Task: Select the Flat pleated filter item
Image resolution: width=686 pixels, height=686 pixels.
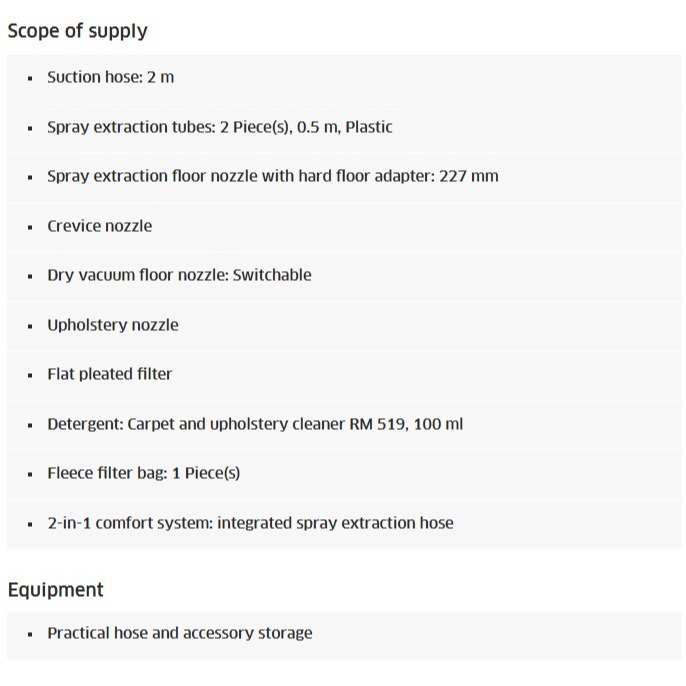Action: click(x=109, y=374)
